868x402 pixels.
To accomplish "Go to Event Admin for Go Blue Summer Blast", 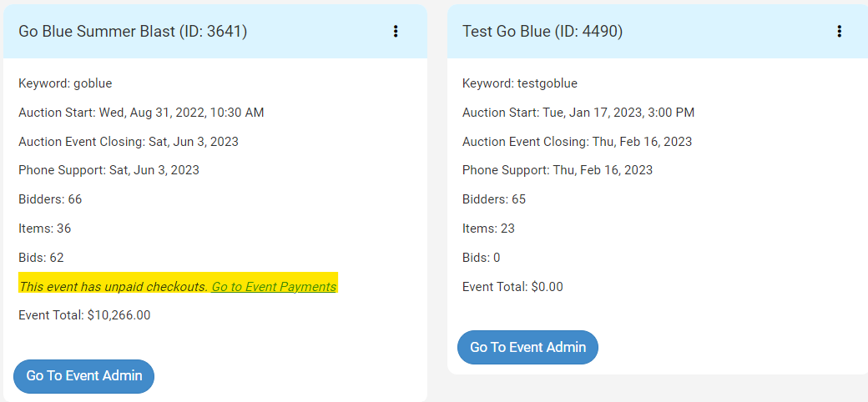I will click(x=84, y=376).
